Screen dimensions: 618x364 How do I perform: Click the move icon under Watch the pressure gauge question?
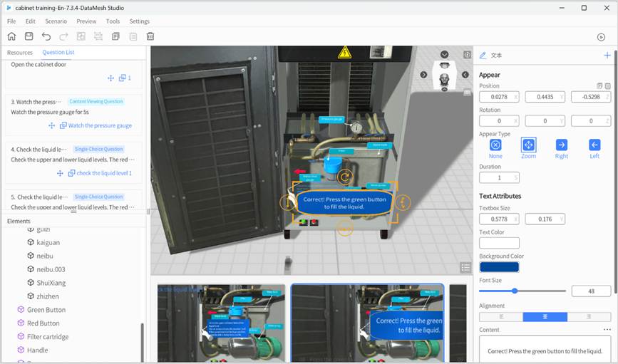[51, 125]
